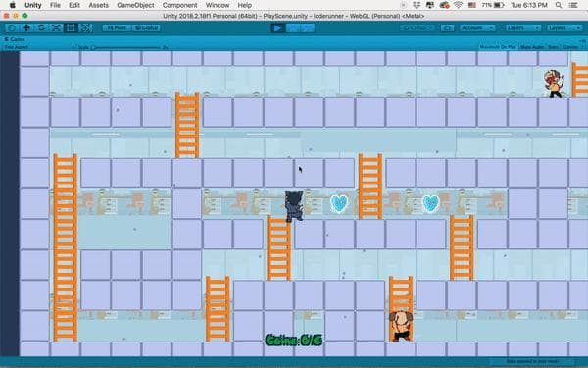Open the Layout dropdown
The width and height of the screenshot is (588, 368).
563,28
